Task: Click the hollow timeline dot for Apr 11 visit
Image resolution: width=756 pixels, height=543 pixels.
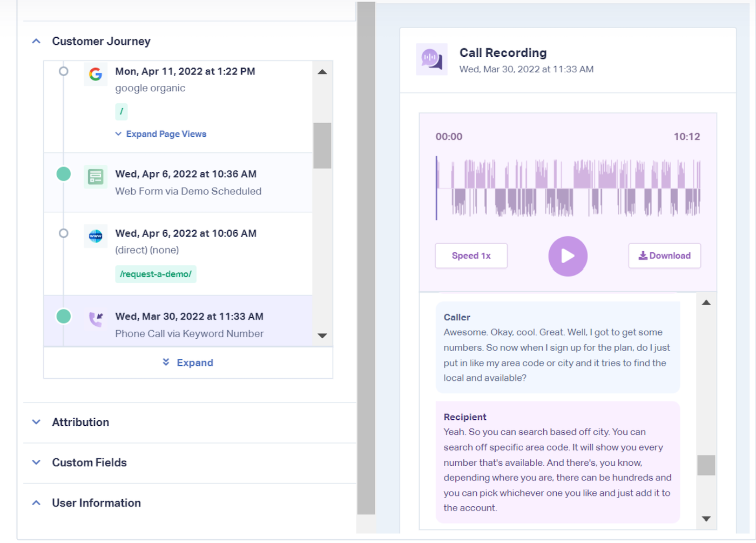Action: tap(64, 71)
